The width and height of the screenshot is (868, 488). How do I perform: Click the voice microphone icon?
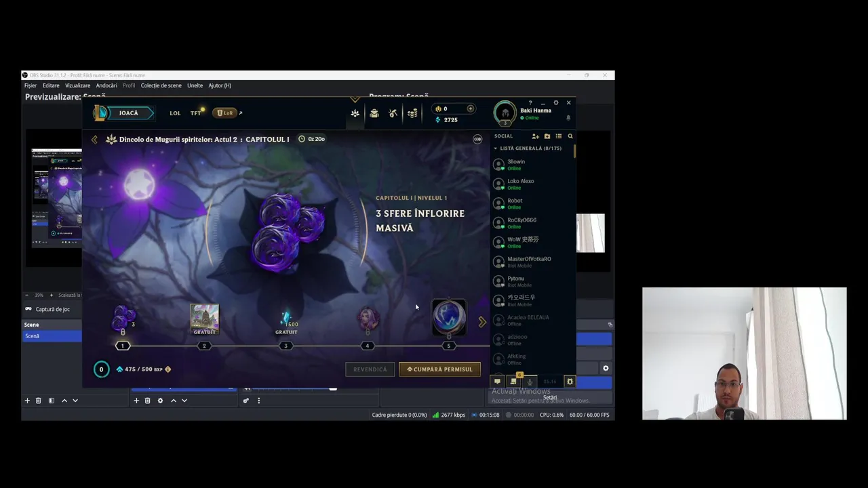pos(530,382)
